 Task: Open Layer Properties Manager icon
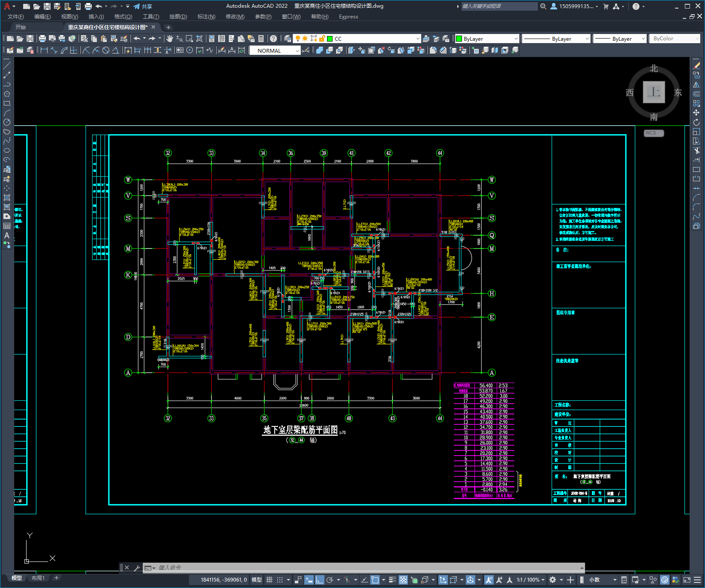click(x=288, y=39)
